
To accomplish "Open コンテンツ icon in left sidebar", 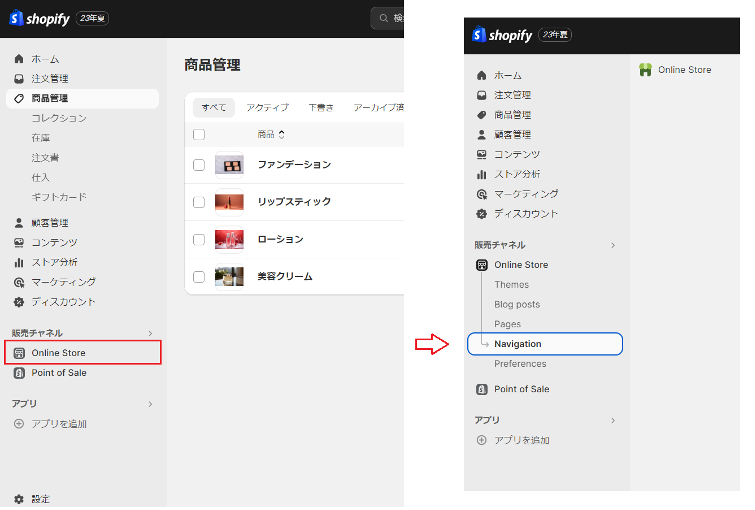I will coord(19,243).
